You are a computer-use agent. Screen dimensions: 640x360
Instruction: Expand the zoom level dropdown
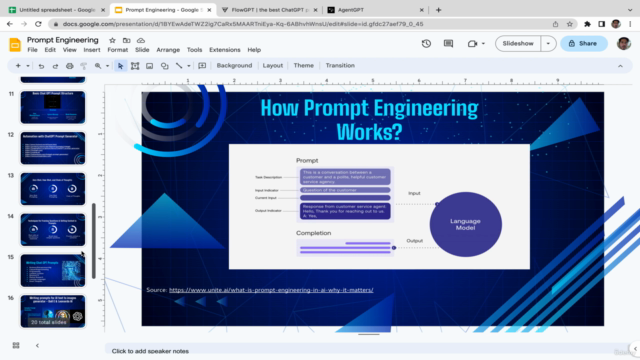(107, 66)
